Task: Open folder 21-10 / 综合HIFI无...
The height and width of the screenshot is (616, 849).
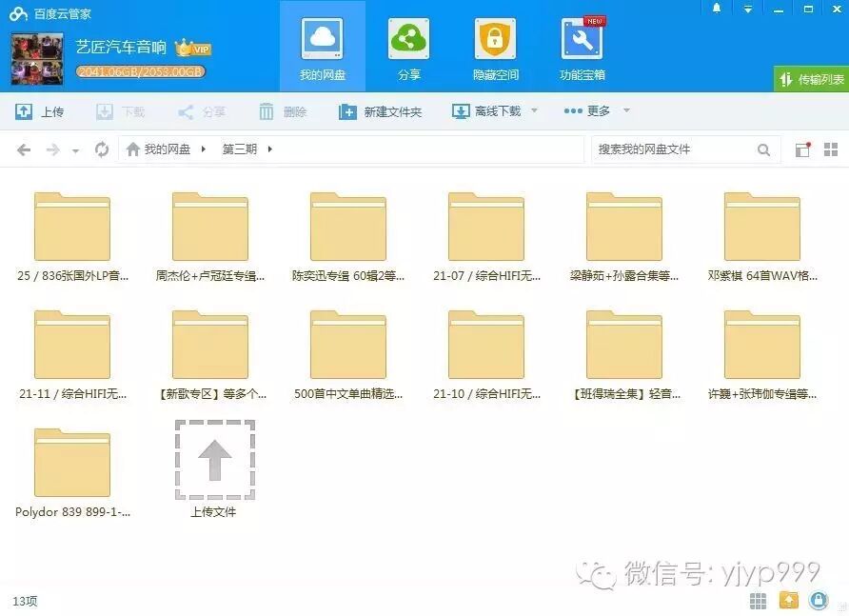Action: 486,355
